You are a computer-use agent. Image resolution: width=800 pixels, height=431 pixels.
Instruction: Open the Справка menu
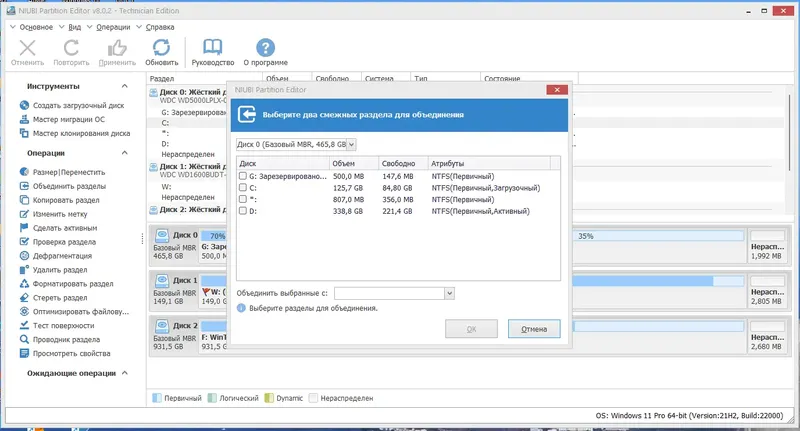tap(160, 27)
